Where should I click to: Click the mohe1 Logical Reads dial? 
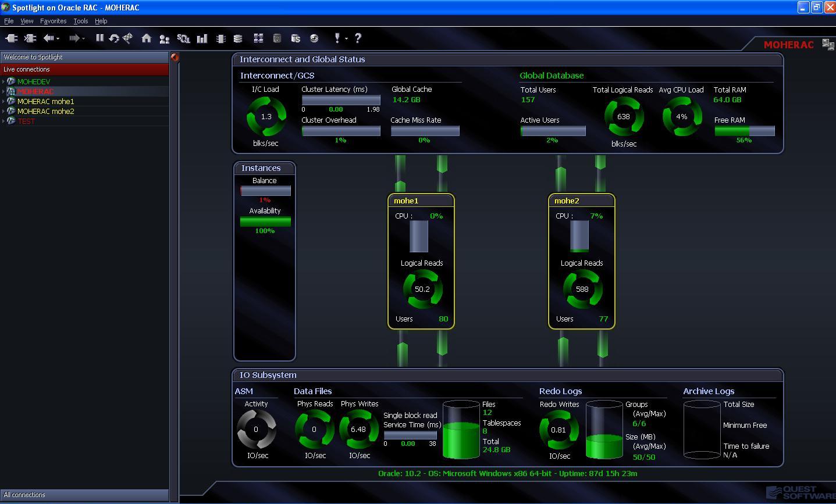(x=422, y=289)
